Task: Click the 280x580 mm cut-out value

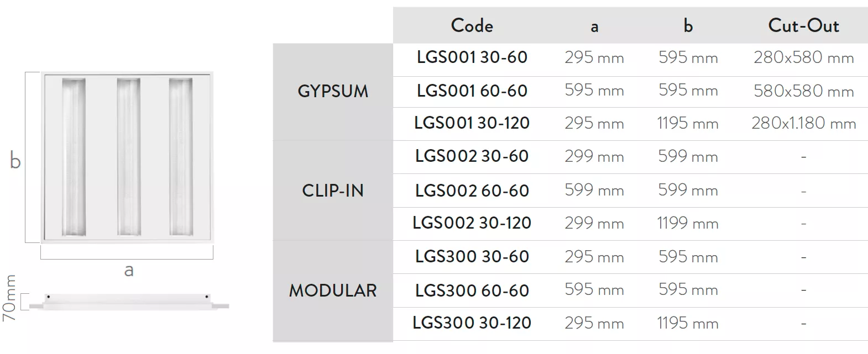Action: 803,57
